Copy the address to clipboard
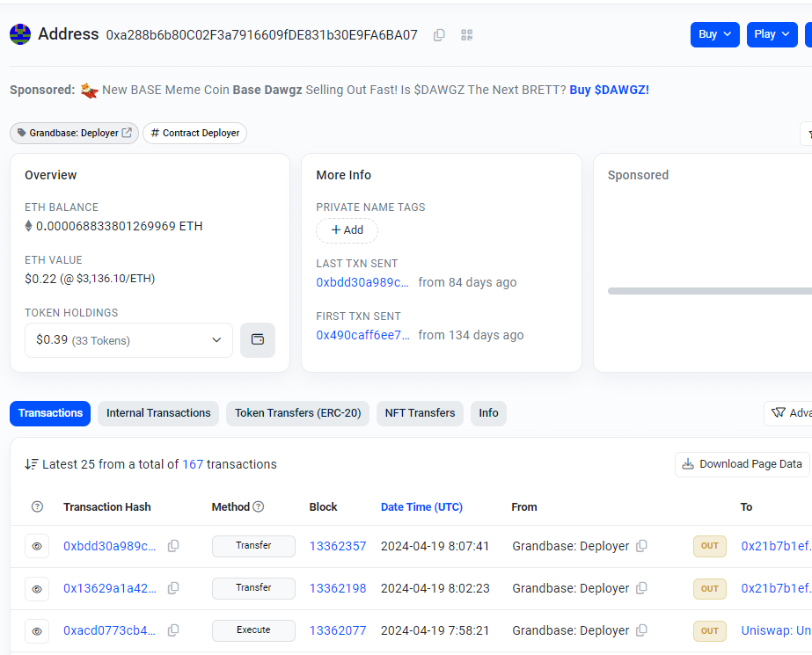Image resolution: width=812 pixels, height=655 pixels. coord(439,34)
